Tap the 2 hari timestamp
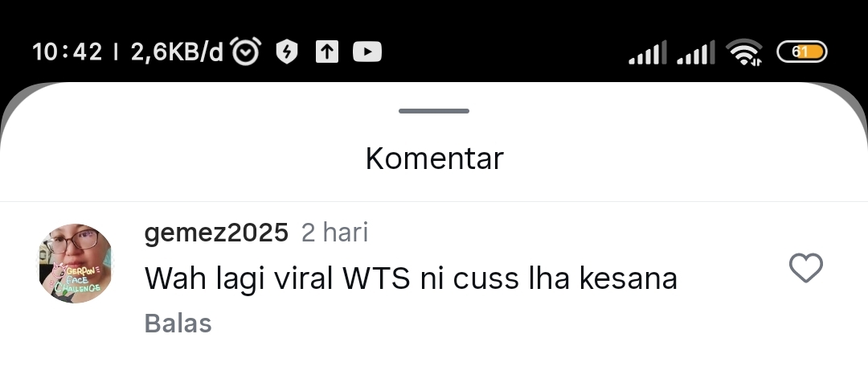 point(334,233)
